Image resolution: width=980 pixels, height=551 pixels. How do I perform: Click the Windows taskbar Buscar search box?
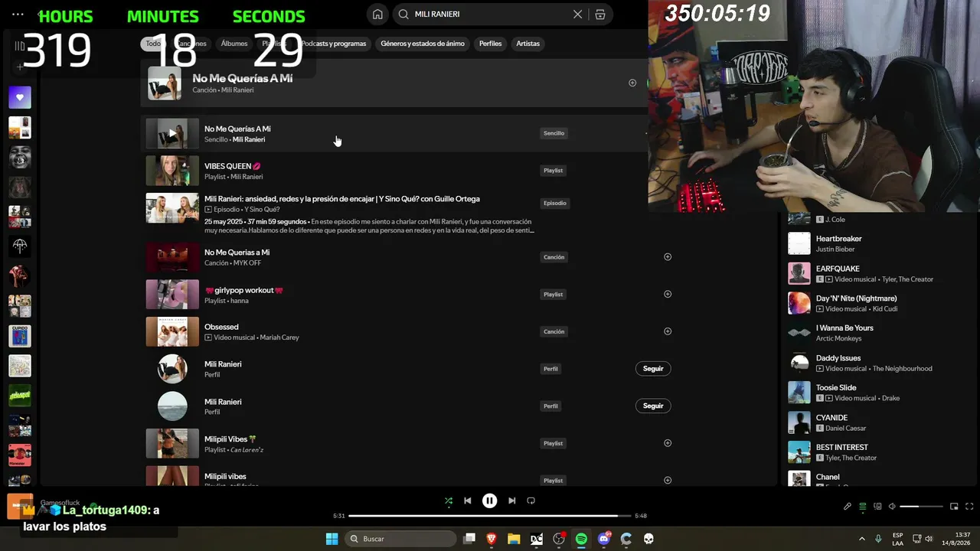pos(400,539)
